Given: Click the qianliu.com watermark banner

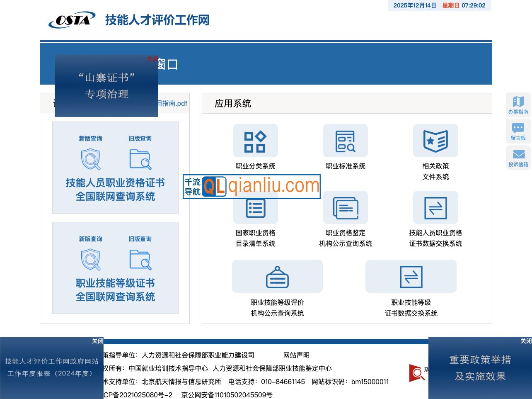Looking at the screenshot, I should point(251,187).
